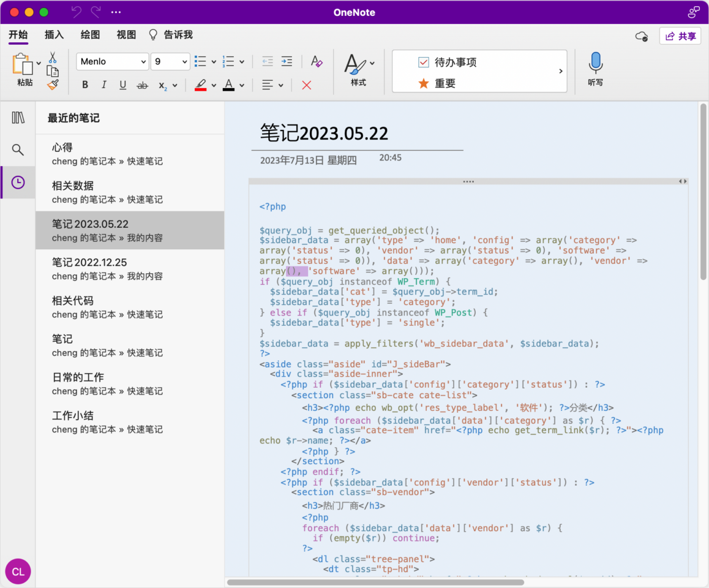The height and width of the screenshot is (588, 709).
Task: Open the title bar more options ellipsis
Action: tap(116, 12)
